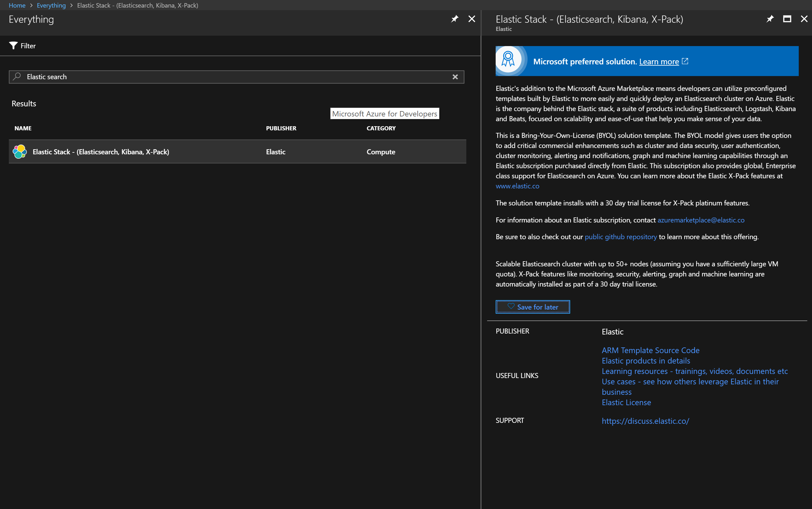Pin the Elastic Stack blade
Image resolution: width=812 pixels, height=509 pixels.
(x=770, y=19)
